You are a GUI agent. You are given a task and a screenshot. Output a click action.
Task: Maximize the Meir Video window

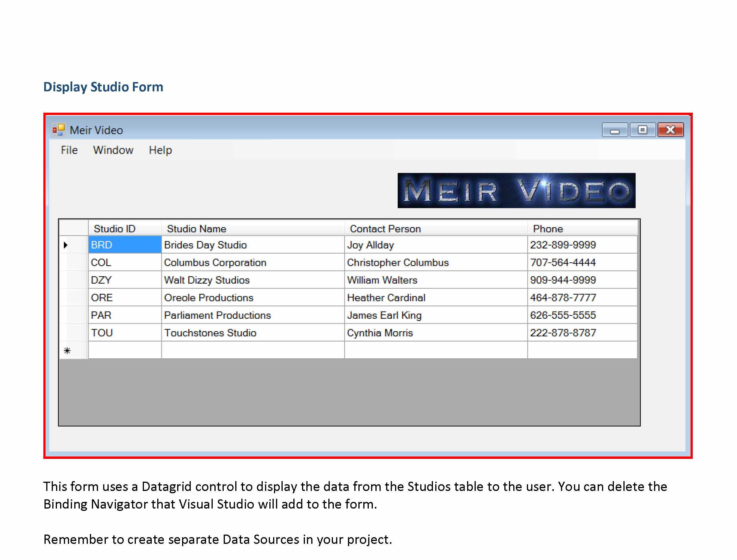click(x=642, y=130)
